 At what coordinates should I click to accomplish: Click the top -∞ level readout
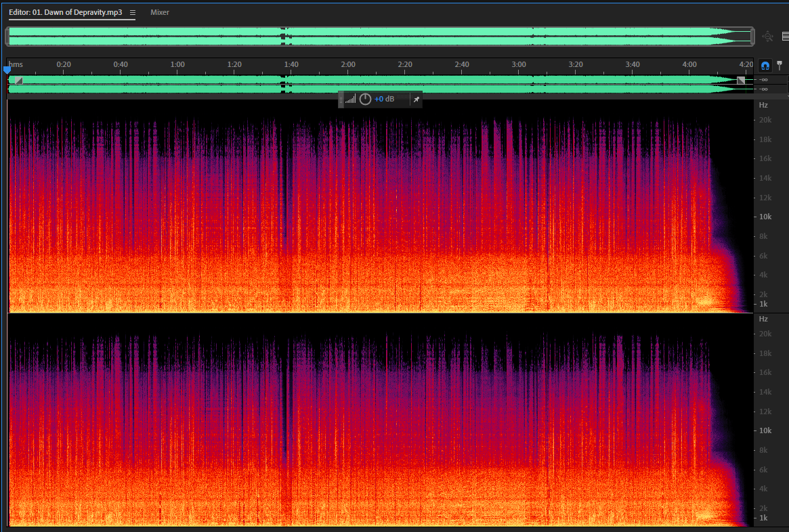[763, 80]
